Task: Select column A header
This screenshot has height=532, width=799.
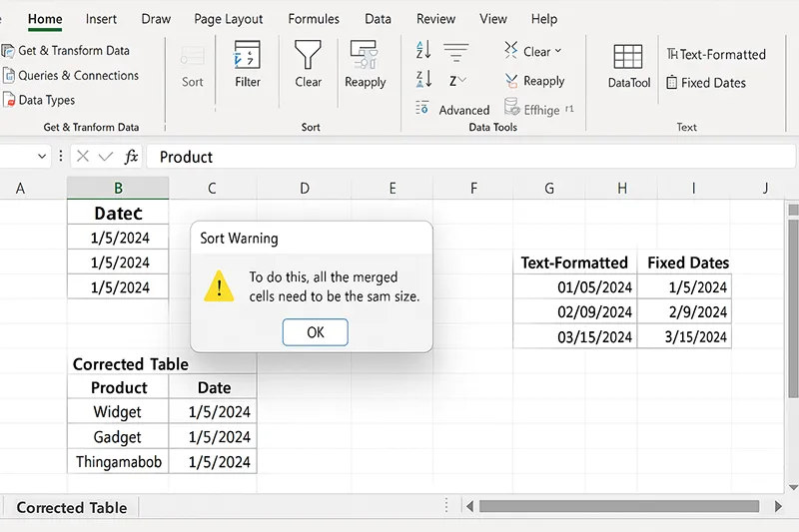Action: [x=20, y=188]
